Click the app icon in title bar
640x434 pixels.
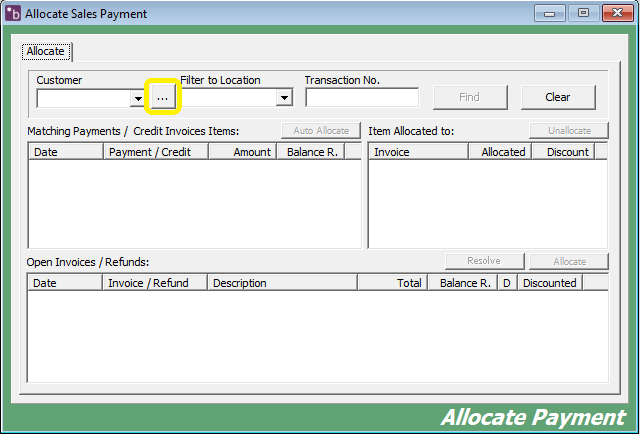pyautogui.click(x=13, y=14)
